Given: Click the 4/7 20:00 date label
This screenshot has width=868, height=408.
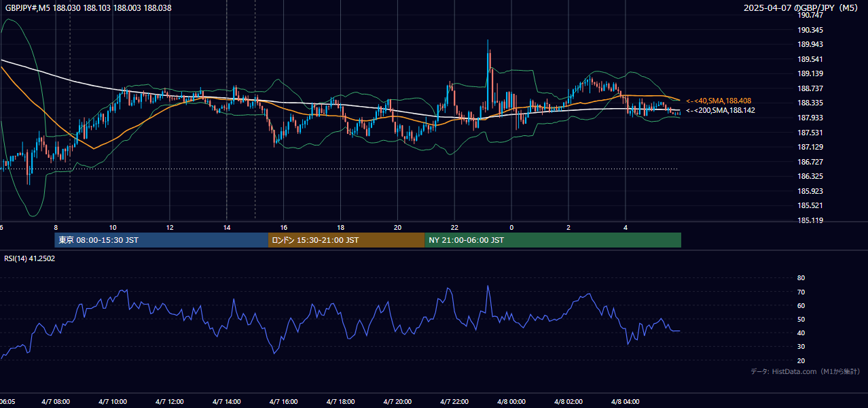Looking at the screenshot, I should tap(397, 402).
